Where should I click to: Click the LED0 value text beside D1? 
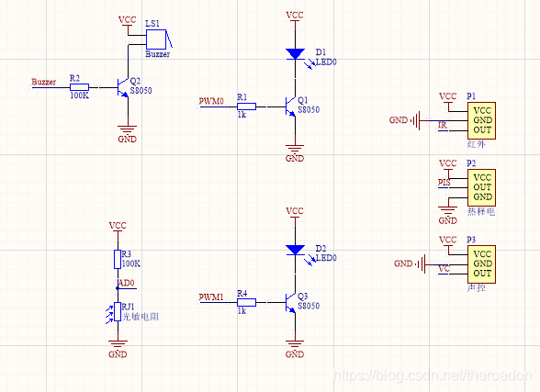[326, 62]
